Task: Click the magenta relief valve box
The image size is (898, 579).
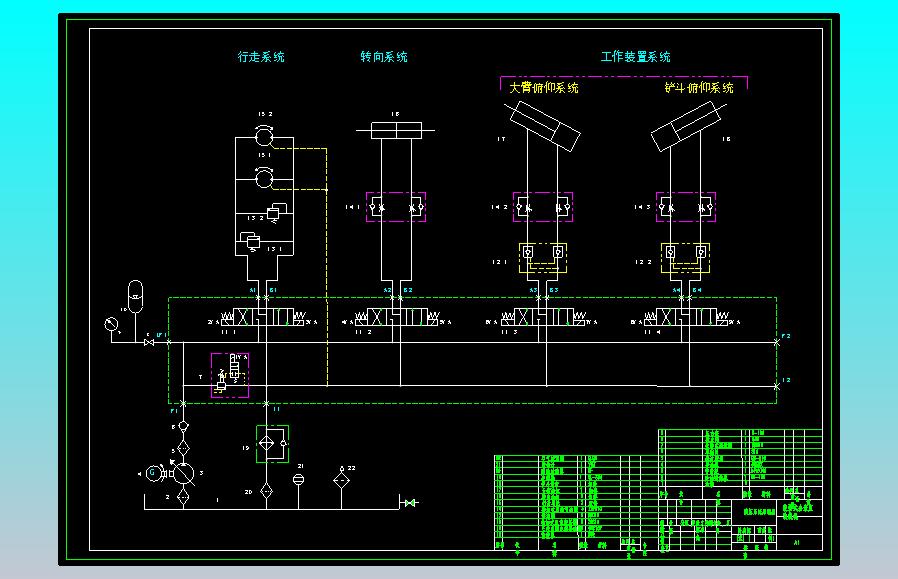Action: 230,375
